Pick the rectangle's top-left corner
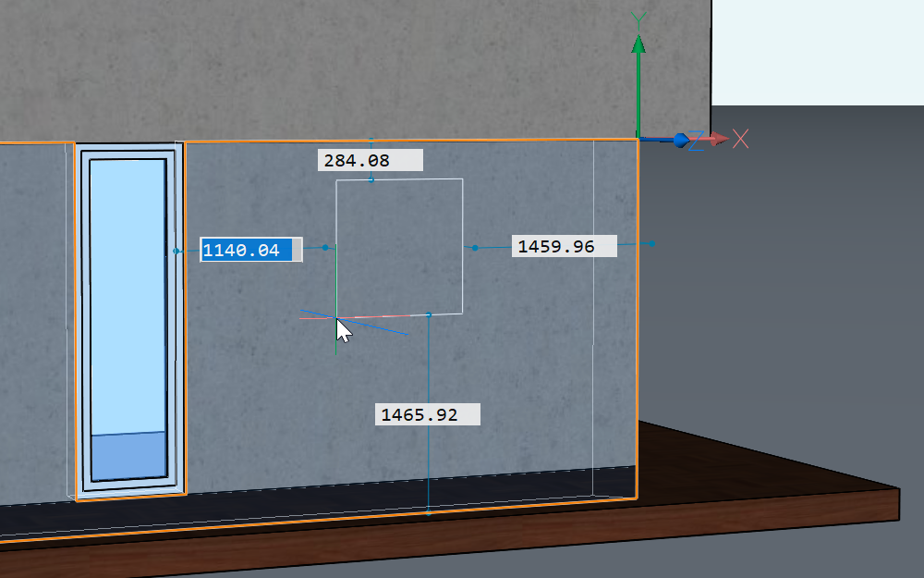The width and height of the screenshot is (924, 578). [x=336, y=180]
